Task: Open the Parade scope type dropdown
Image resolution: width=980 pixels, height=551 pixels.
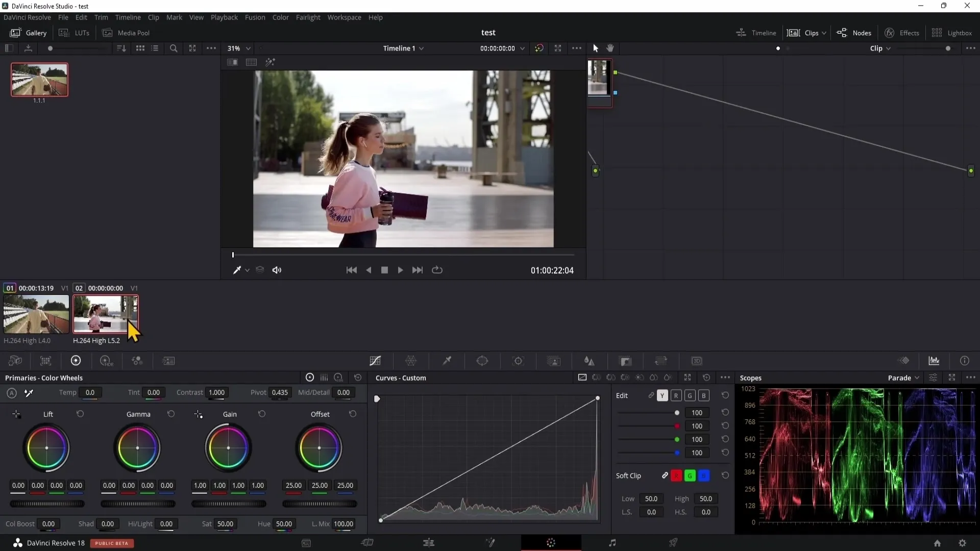Action: [903, 378]
